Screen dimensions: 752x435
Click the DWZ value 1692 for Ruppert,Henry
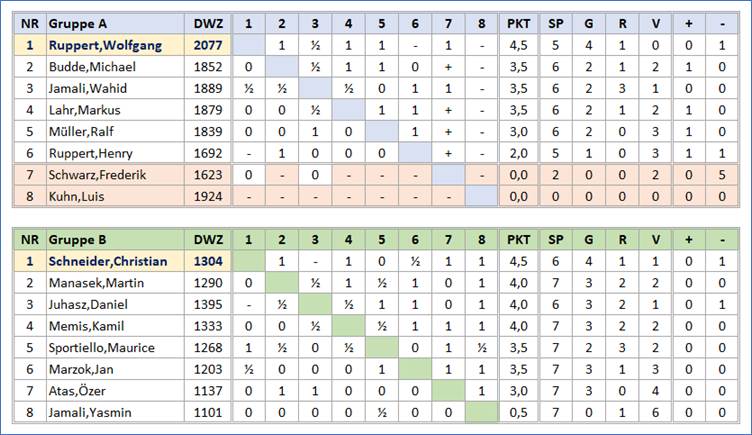click(x=214, y=153)
